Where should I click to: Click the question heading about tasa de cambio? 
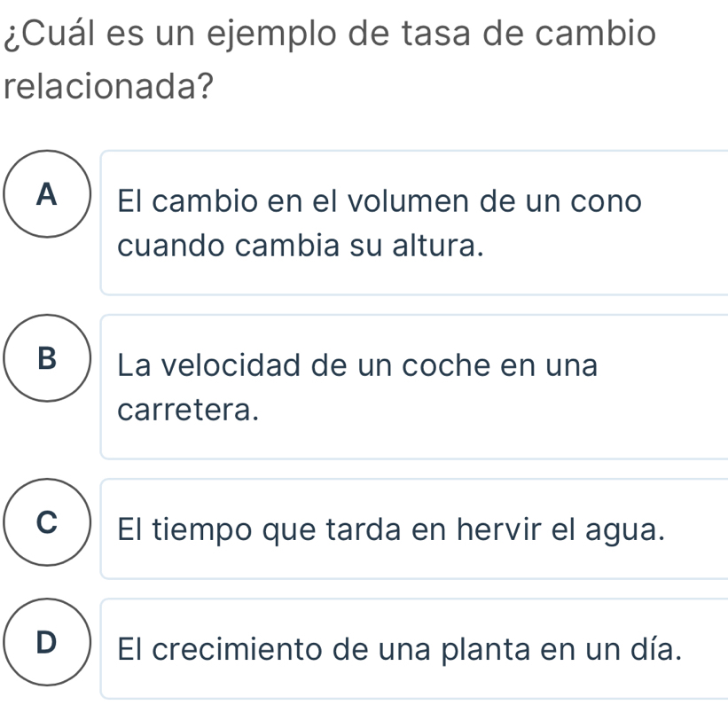point(330,59)
